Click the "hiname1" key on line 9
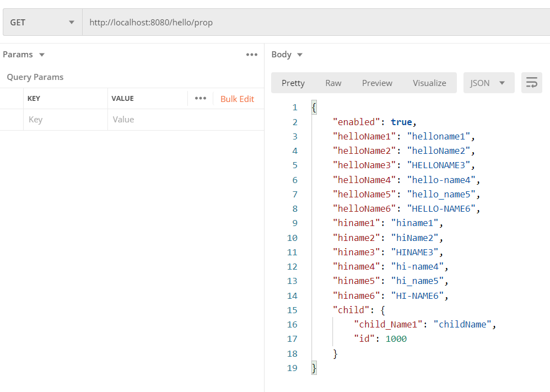This screenshot has width=550, height=392. point(357,223)
